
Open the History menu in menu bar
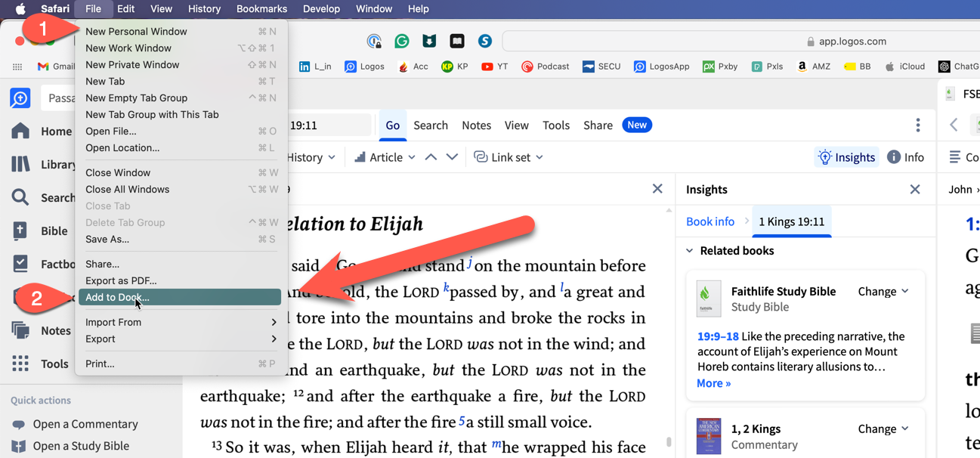click(x=204, y=9)
